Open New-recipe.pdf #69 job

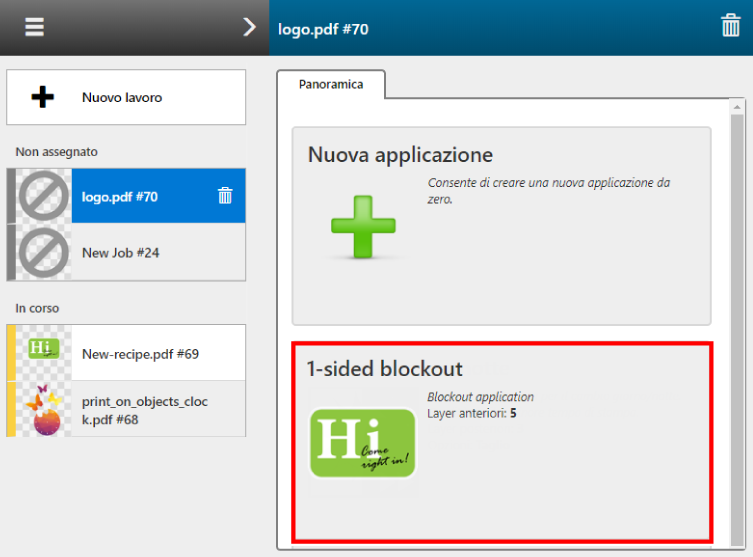(x=126, y=353)
